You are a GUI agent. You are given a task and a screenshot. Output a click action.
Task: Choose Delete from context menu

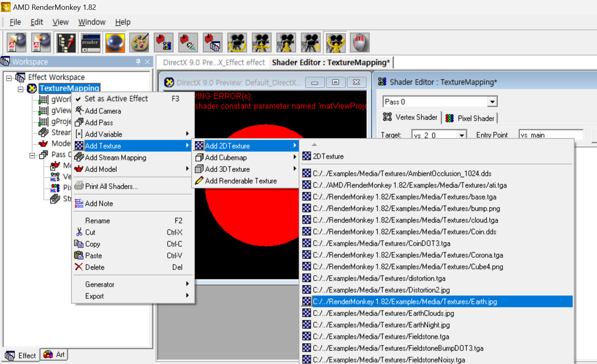(x=132, y=267)
